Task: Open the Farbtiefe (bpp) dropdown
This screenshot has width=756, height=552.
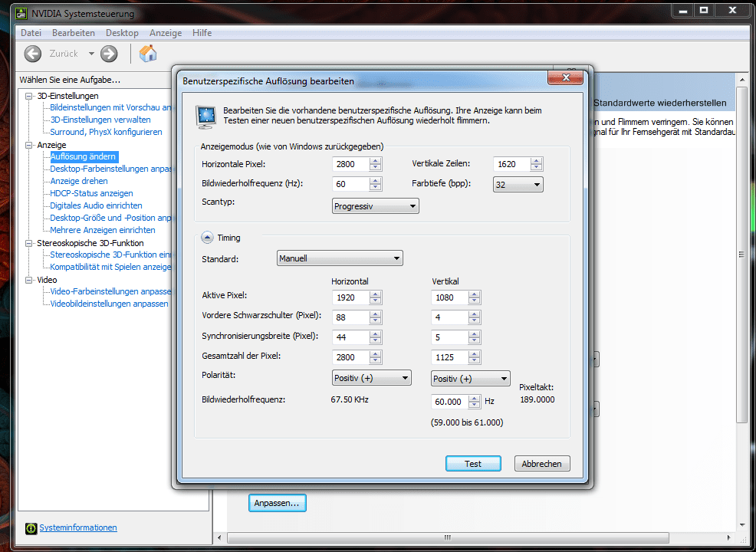Action: click(518, 185)
